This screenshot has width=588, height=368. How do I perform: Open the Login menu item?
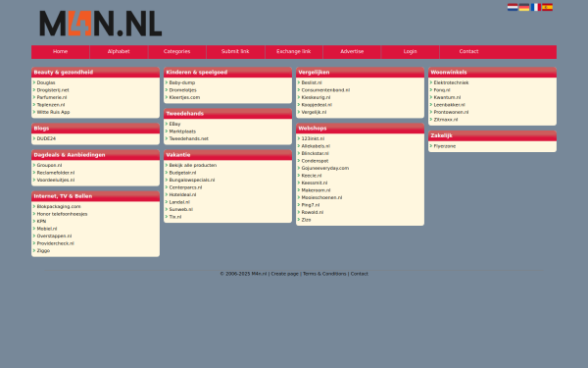tap(411, 51)
